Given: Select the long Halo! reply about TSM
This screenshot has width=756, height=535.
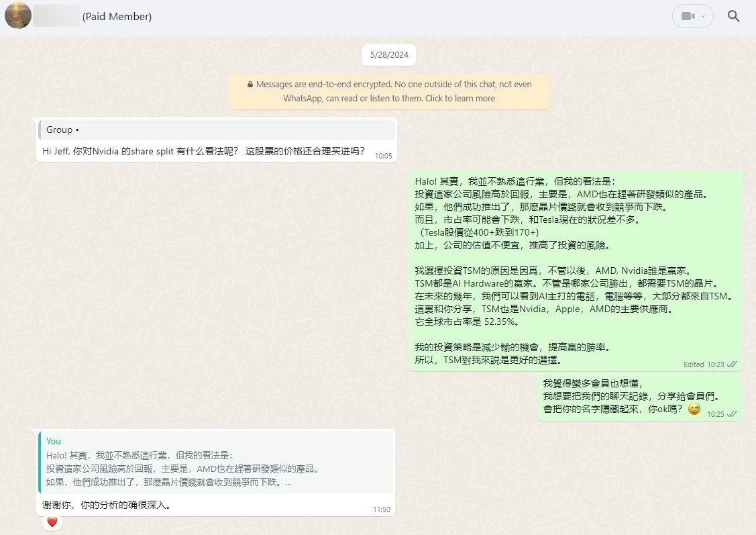Looking at the screenshot, I should pos(575,271).
